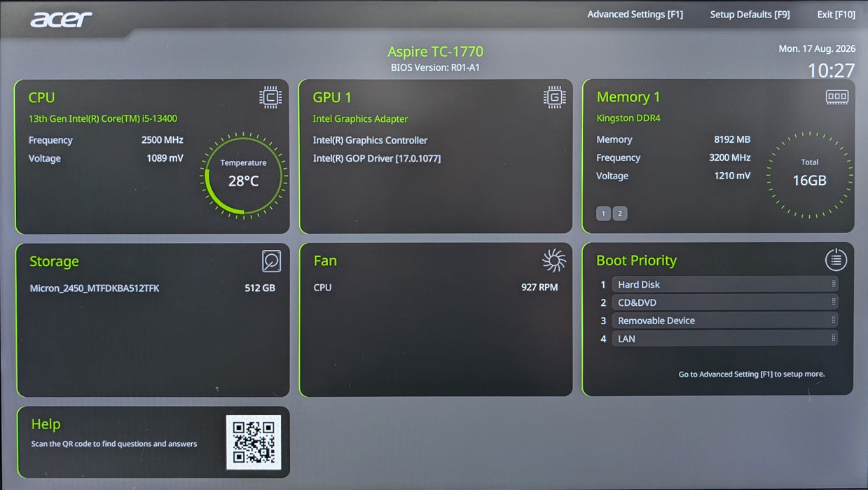
Task: Click the Storage panel heading
Action: pyautogui.click(x=54, y=262)
